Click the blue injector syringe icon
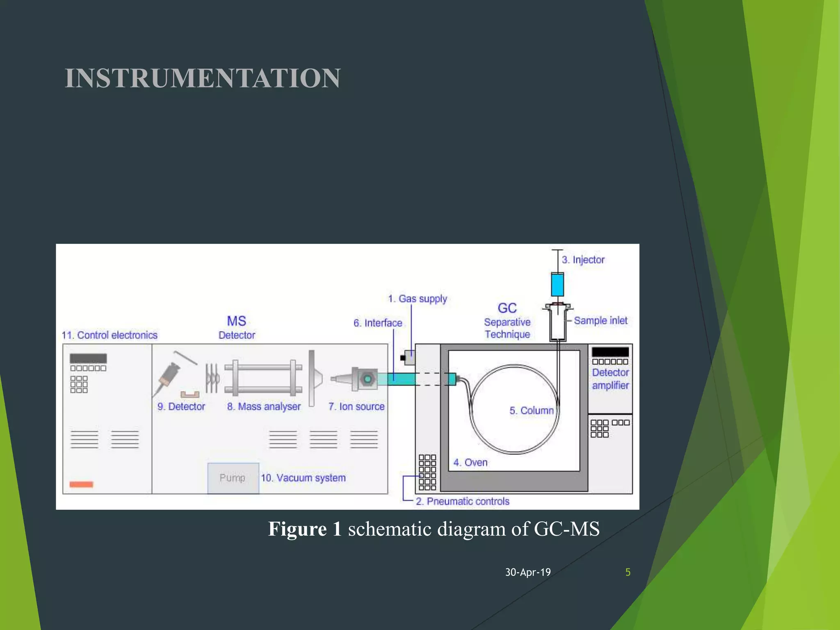The image size is (840, 630). (x=557, y=284)
